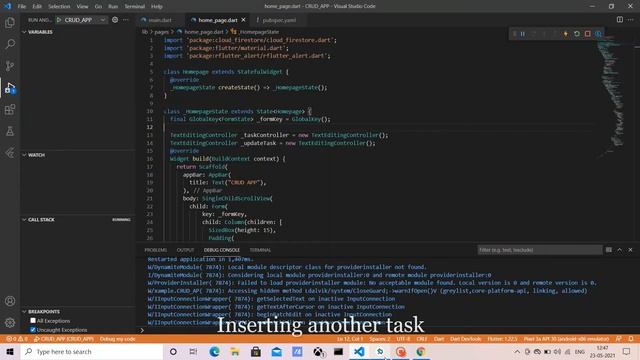The image size is (640, 360).
Task: Open the Go menu
Action: 98,6
